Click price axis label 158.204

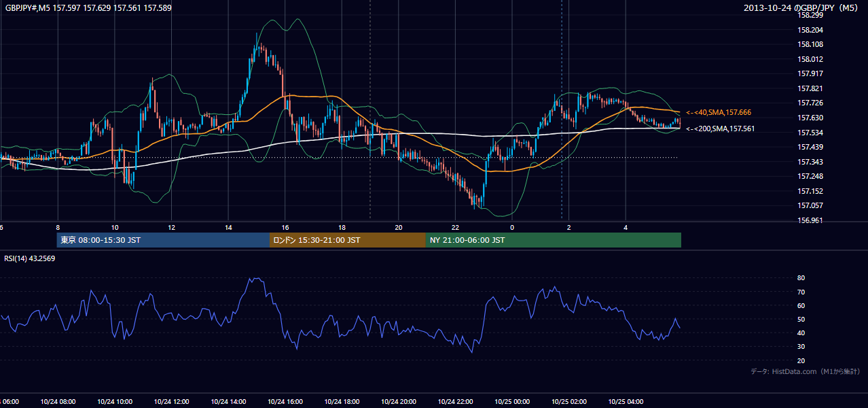click(x=810, y=30)
